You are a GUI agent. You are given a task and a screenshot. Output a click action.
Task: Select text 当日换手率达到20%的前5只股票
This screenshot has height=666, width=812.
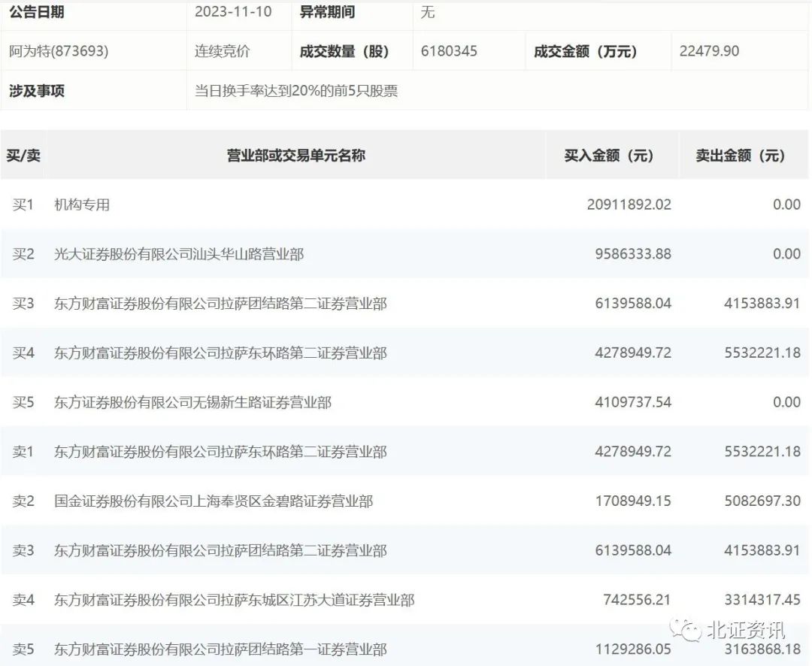tap(296, 91)
